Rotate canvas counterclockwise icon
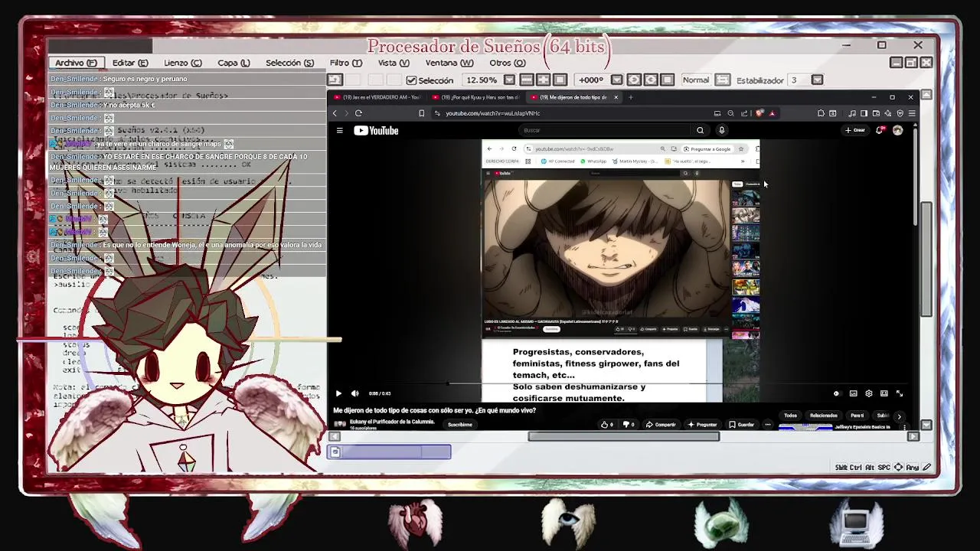Screen dimensions: 980x551 pos(634,80)
